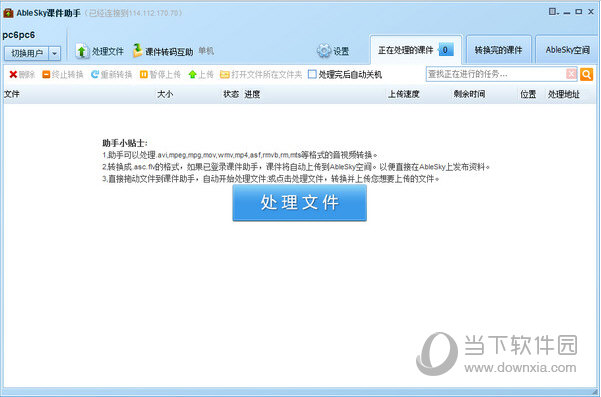Click 暂停上传 pause icon
This screenshot has width=601, height=397.
coord(143,74)
